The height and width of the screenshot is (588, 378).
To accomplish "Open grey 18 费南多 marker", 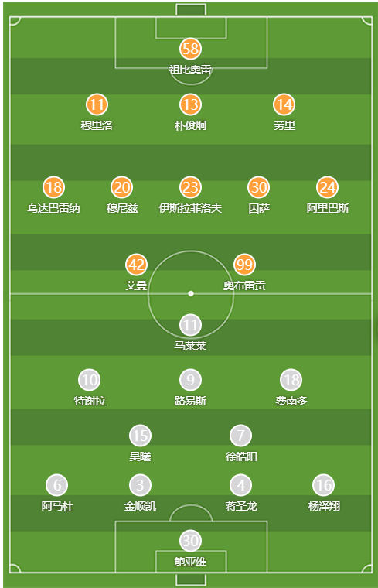I will [x=291, y=380].
